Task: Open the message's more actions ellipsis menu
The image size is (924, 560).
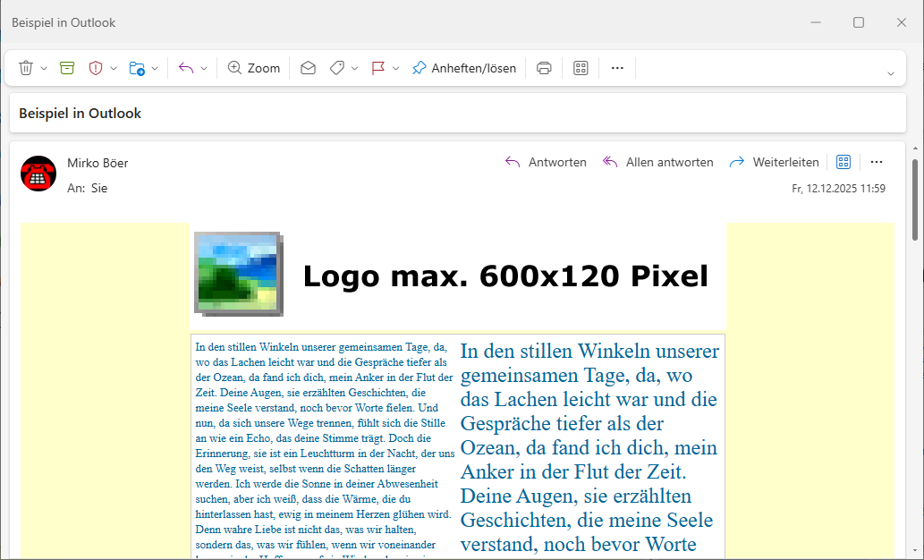Action: click(877, 162)
